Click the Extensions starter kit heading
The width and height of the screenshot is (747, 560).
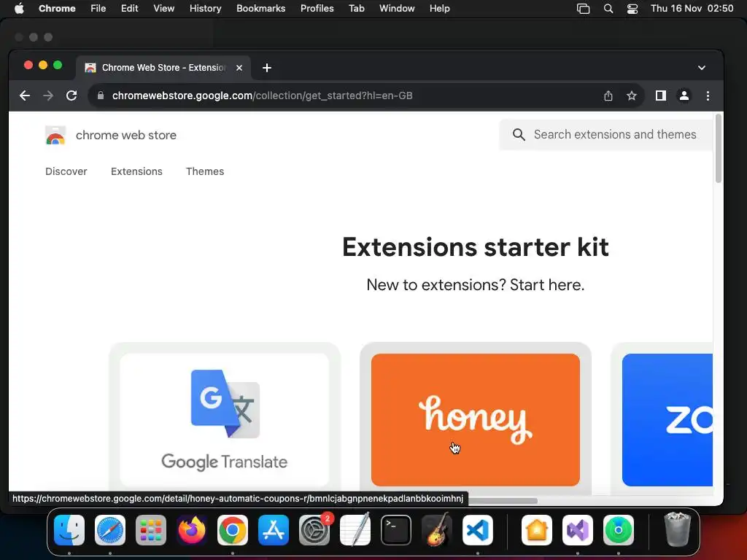tap(476, 247)
